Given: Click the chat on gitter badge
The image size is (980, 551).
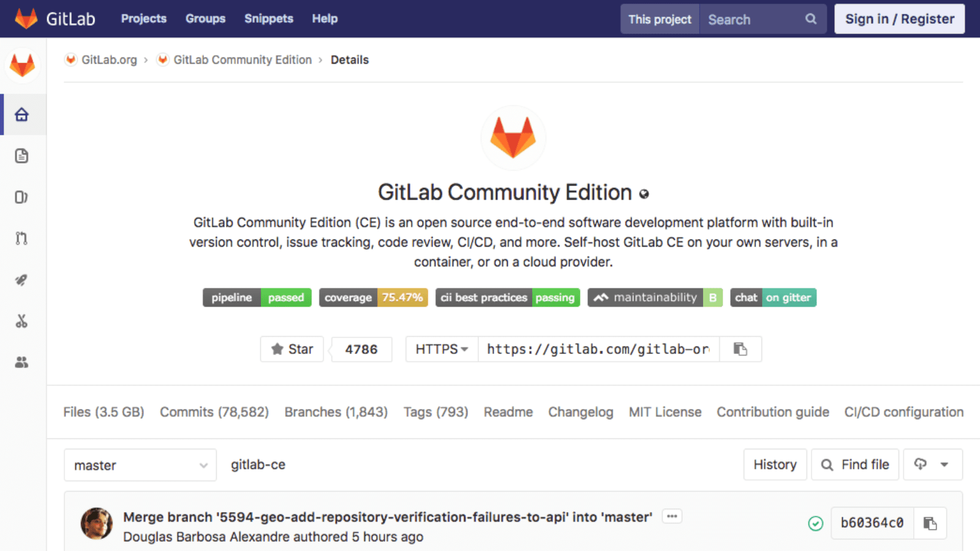Looking at the screenshot, I should (773, 298).
